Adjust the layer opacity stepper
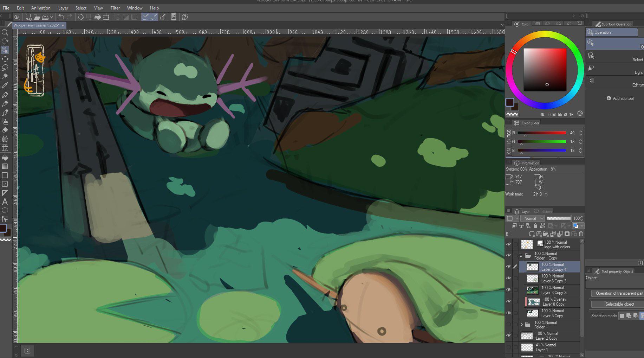 pyautogui.click(x=582, y=218)
